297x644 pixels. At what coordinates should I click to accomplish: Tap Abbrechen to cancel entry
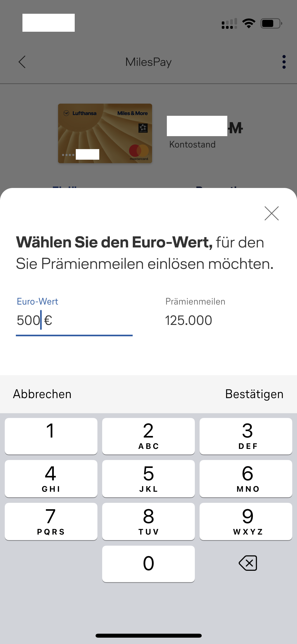pos(42,394)
